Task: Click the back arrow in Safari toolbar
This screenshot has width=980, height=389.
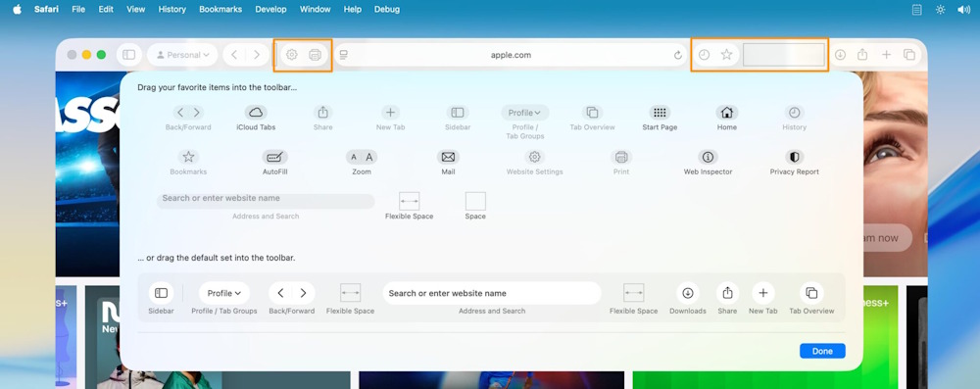Action: click(x=234, y=55)
